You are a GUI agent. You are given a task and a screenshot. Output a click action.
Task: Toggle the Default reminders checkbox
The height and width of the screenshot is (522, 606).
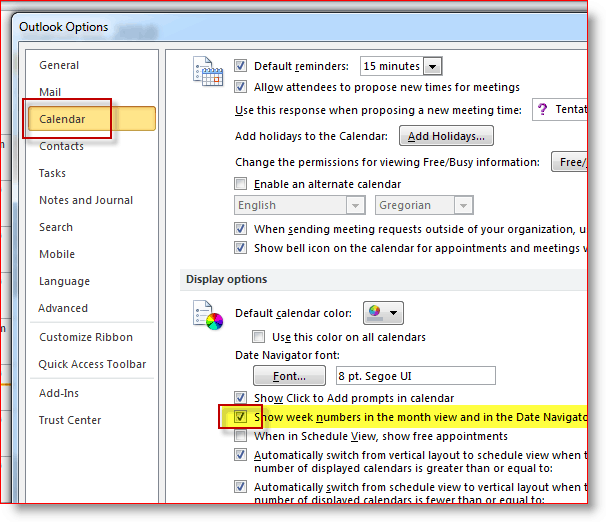pyautogui.click(x=240, y=66)
